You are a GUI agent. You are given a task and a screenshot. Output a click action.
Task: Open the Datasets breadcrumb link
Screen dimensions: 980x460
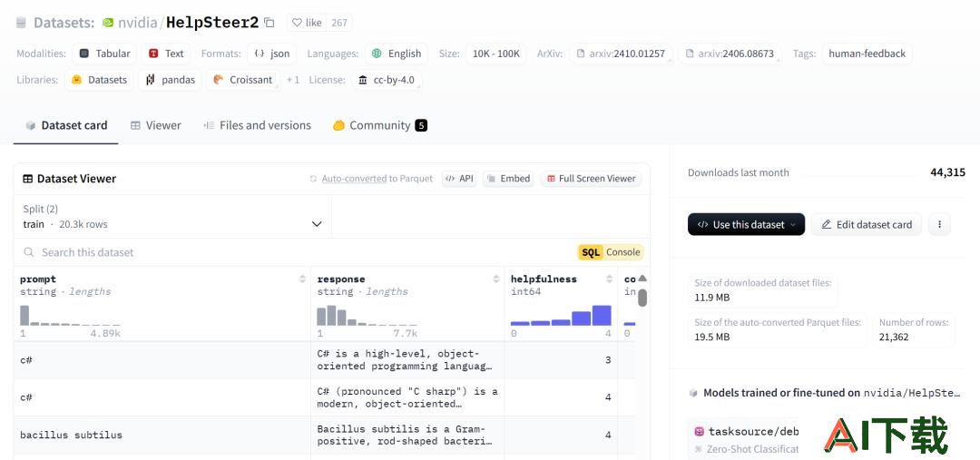(x=64, y=23)
